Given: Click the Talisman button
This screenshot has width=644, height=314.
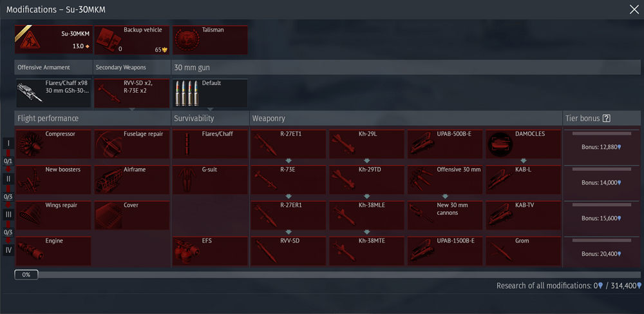Looking at the screenshot, I should pyautogui.click(x=209, y=40).
